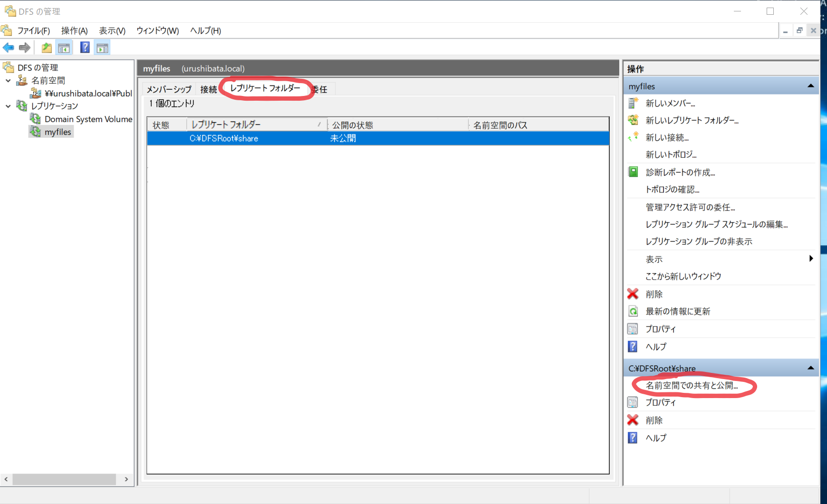Switch to the 接続 tab
The width and height of the screenshot is (827, 504).
tap(209, 89)
